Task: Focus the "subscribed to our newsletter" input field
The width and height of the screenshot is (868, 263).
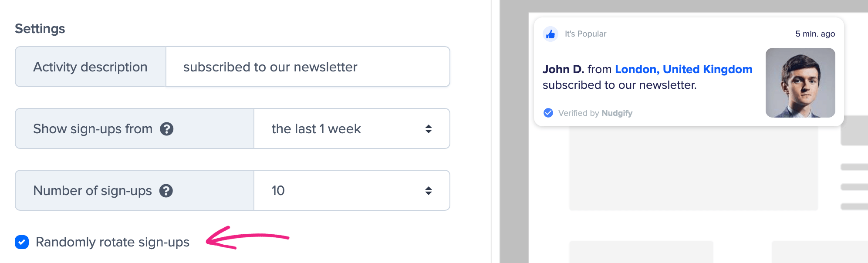Action: pyautogui.click(x=307, y=67)
